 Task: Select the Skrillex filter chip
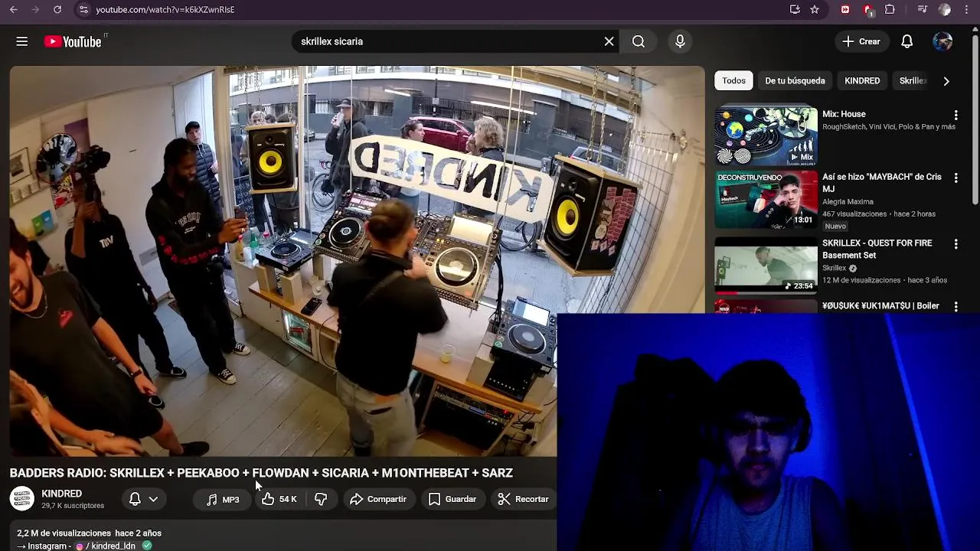click(x=913, y=80)
